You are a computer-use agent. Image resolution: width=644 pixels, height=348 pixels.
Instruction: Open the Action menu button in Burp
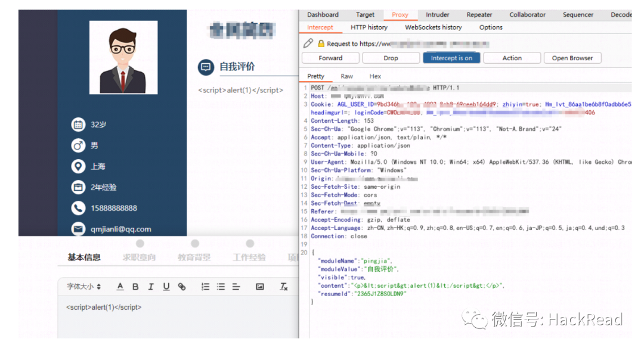coord(512,58)
